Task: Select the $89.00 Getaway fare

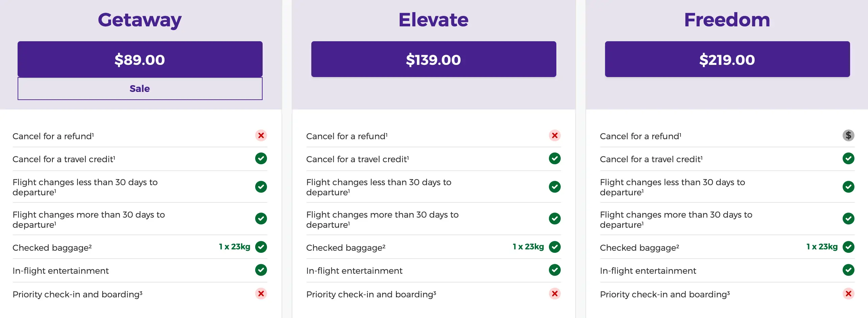Action: 140,59
